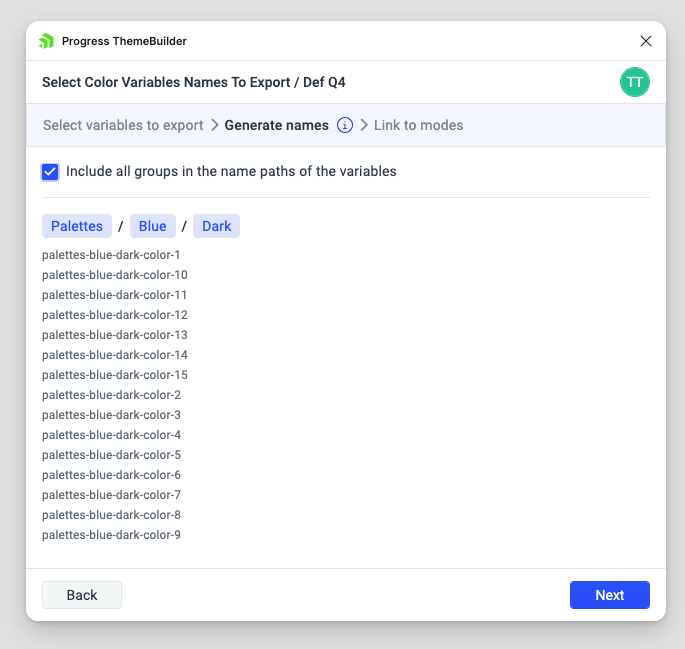Select palettes-blue-dark-color-5 variable name
The width and height of the screenshot is (685, 649).
[111, 455]
